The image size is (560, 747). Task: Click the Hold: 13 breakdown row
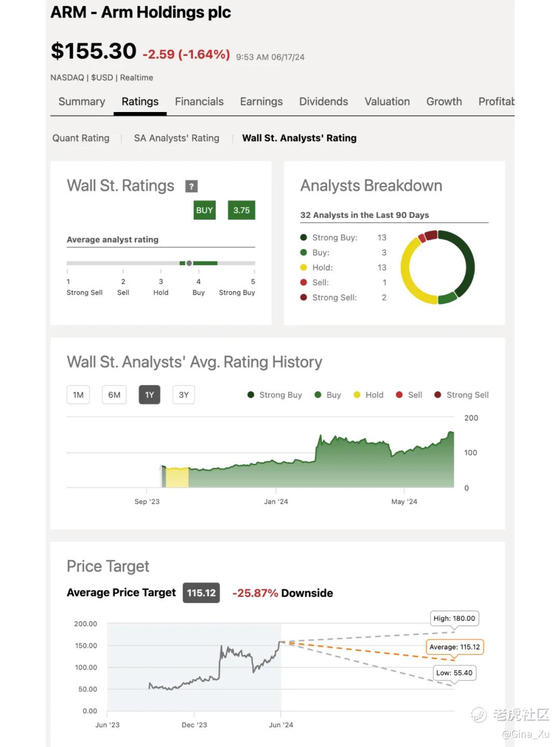343,268
